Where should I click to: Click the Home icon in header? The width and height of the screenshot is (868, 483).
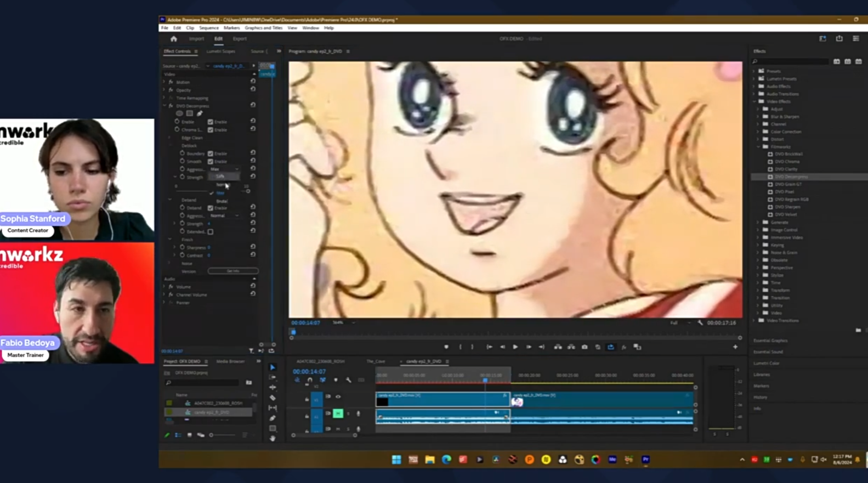[x=174, y=39]
